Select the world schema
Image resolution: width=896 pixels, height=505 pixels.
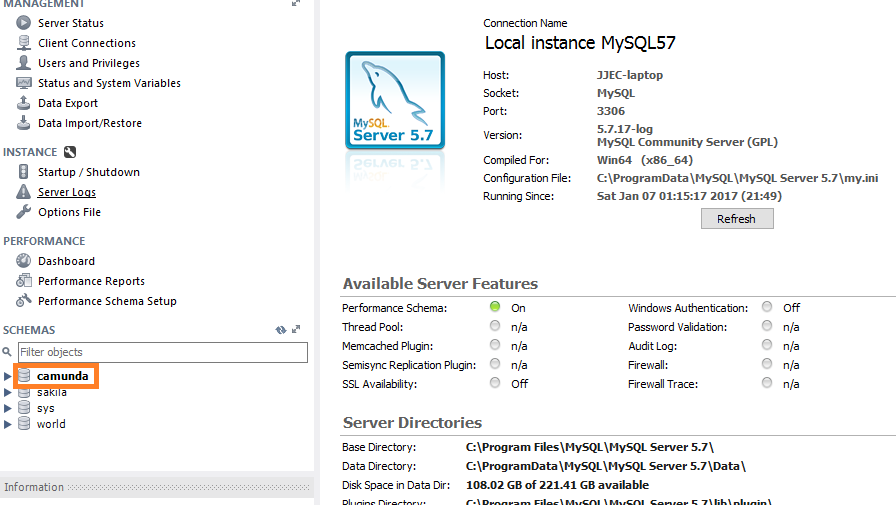coord(51,424)
